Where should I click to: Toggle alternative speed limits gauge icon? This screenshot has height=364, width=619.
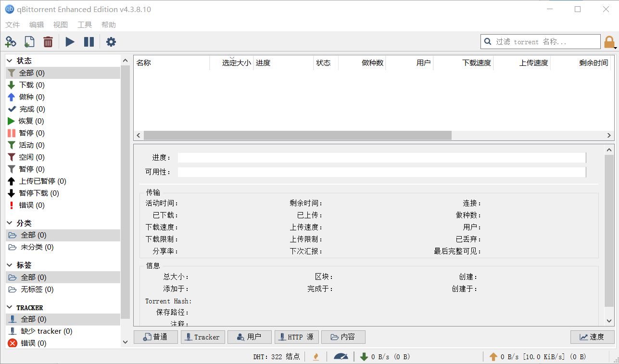click(341, 357)
